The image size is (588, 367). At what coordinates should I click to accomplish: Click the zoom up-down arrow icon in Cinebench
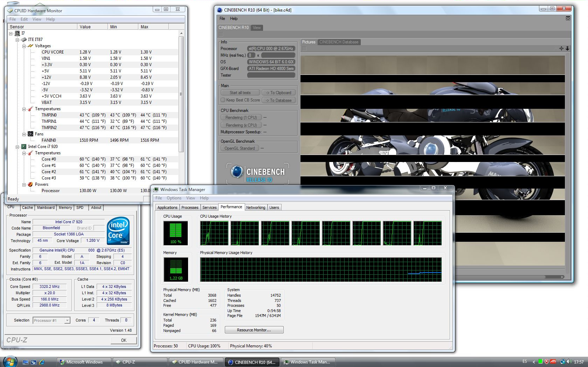pyautogui.click(x=567, y=49)
